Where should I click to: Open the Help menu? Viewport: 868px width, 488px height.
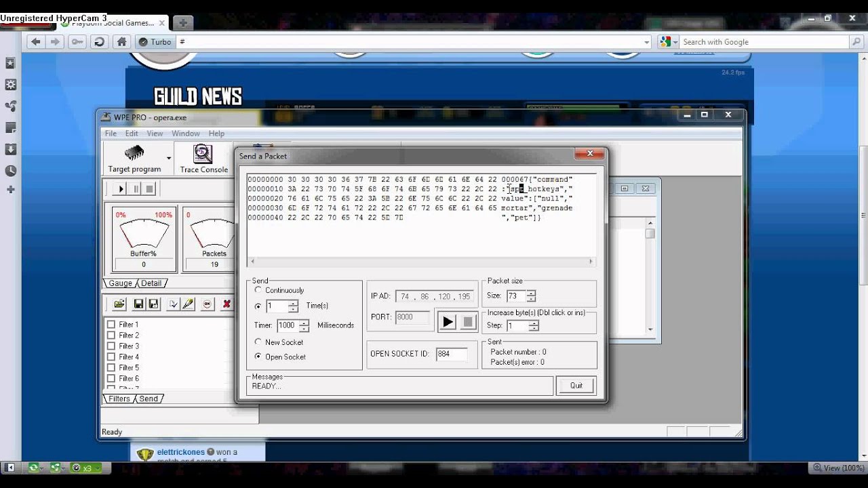tap(216, 134)
